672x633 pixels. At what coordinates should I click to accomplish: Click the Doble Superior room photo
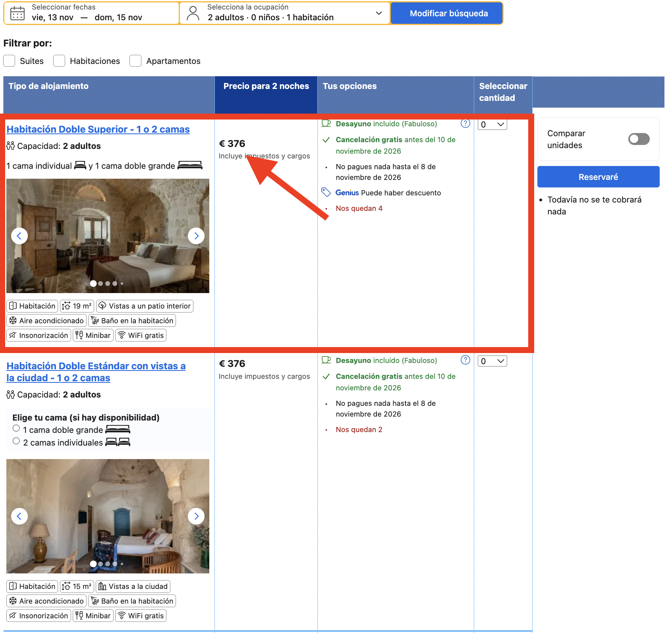(108, 236)
